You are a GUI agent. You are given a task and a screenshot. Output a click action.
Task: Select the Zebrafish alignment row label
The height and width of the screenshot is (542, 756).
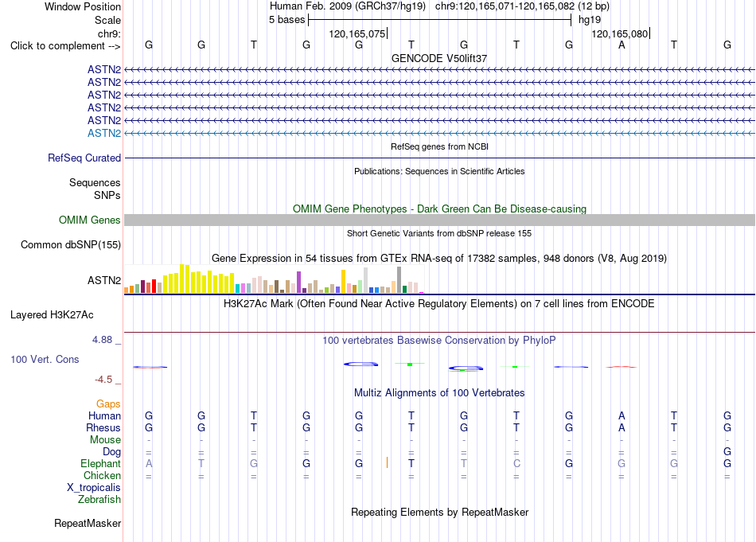pyautogui.click(x=99, y=500)
